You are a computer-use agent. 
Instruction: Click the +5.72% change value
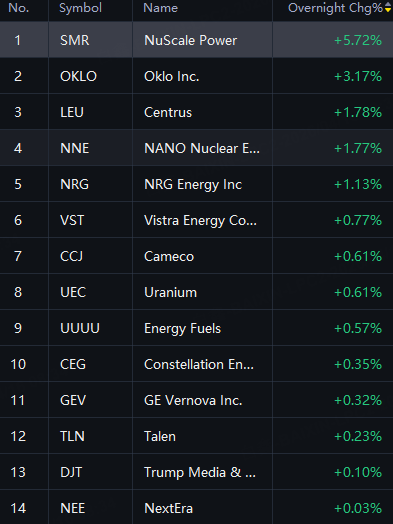[x=358, y=40]
